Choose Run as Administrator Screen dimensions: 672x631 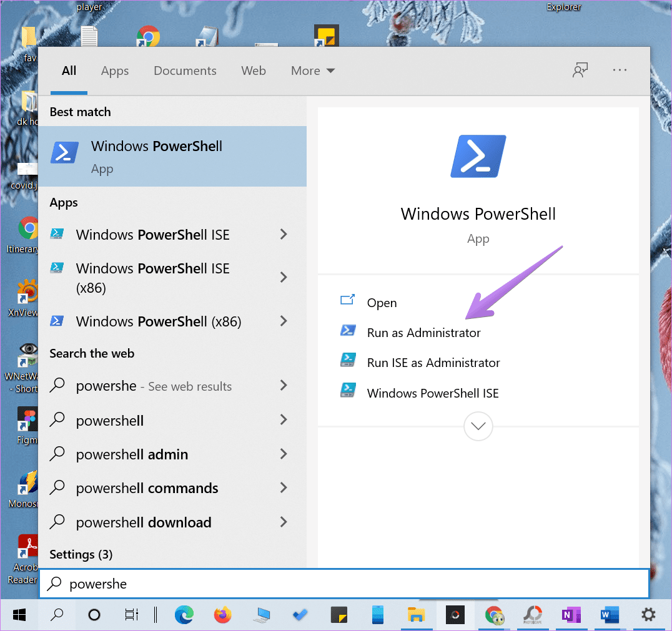coord(423,333)
